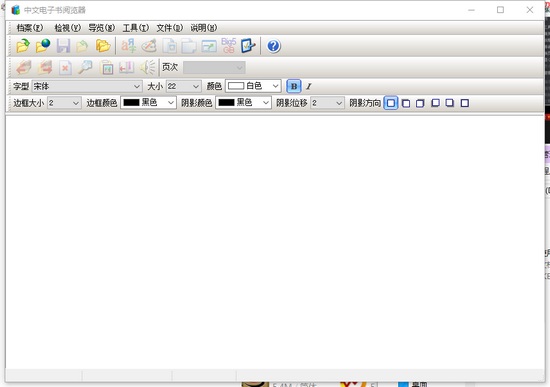Maximize the 中文电子书阅览器 window
Image resolution: width=550 pixels, height=387 pixels.
[501, 10]
